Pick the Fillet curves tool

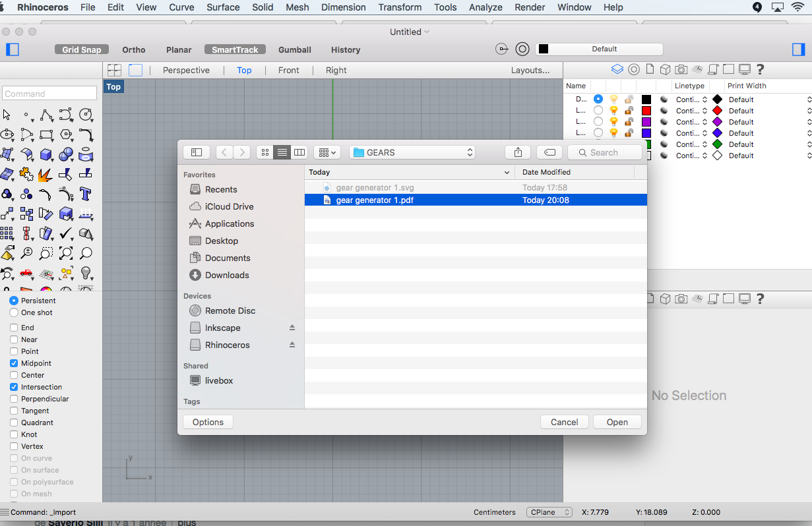point(85,135)
